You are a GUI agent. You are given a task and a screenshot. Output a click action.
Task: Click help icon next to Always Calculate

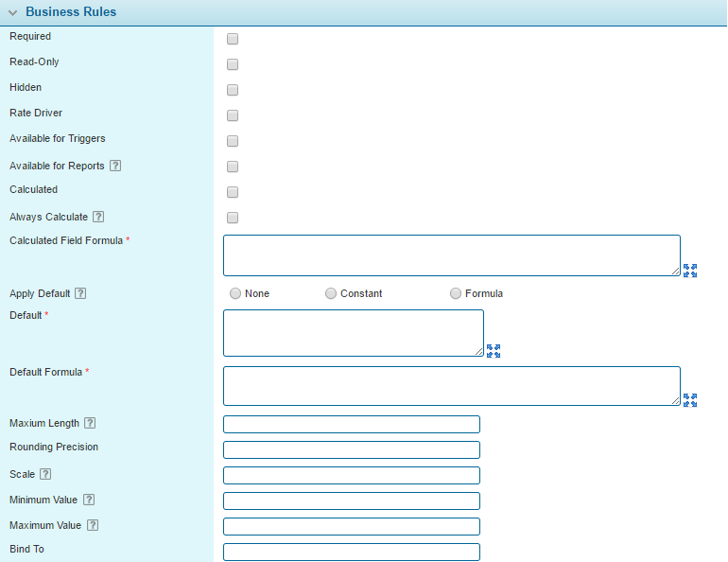point(98,218)
